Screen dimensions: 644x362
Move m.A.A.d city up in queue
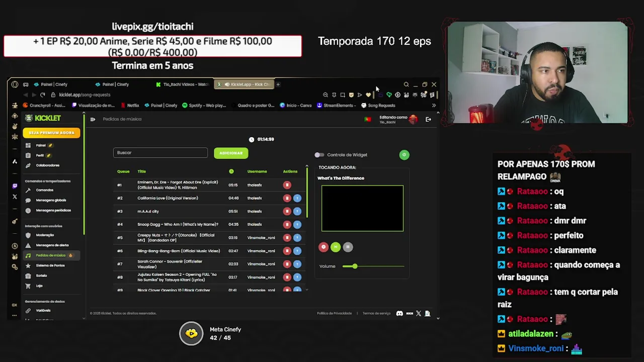pyautogui.click(x=297, y=211)
